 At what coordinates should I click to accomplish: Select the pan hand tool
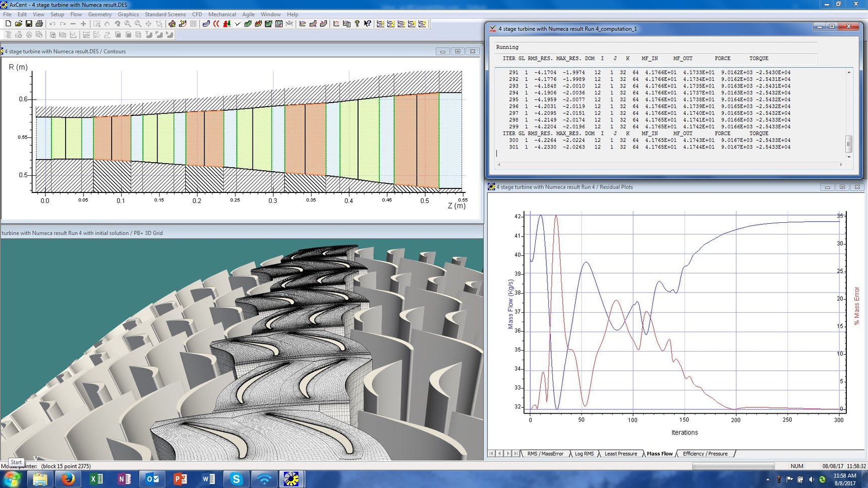(x=107, y=24)
